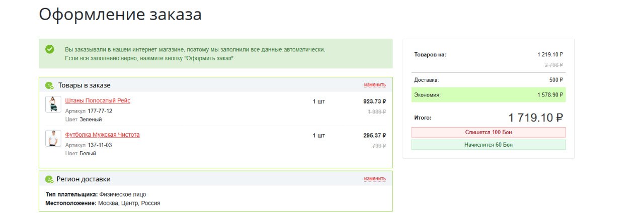This screenshot has height=213, width=644.
Task: Click изменить in Регион доставки section
Action: click(375, 179)
